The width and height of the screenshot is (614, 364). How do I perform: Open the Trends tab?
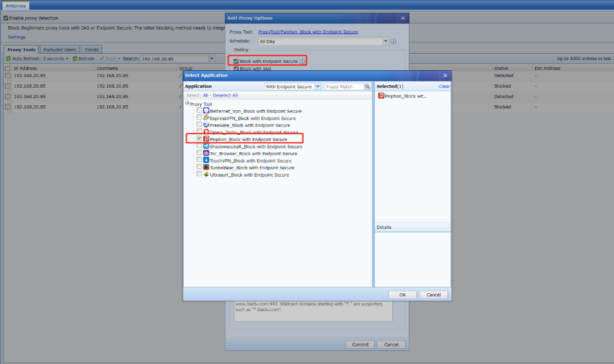point(91,50)
